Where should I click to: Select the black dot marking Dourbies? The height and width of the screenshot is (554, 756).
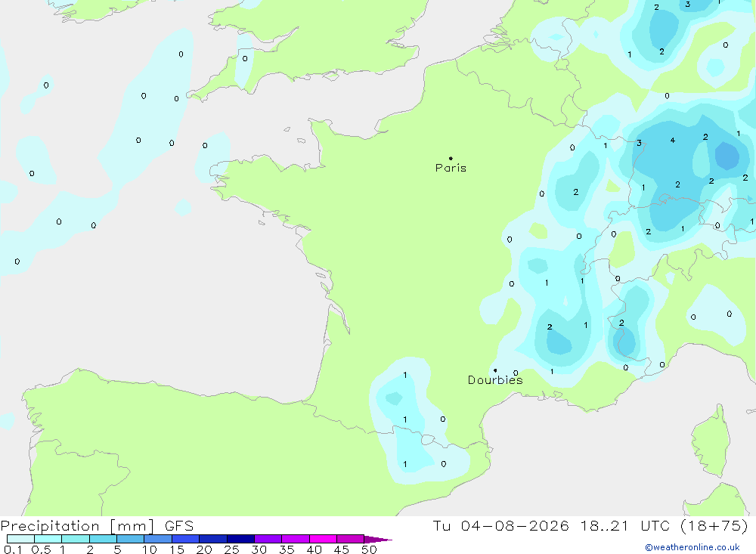[495, 370]
